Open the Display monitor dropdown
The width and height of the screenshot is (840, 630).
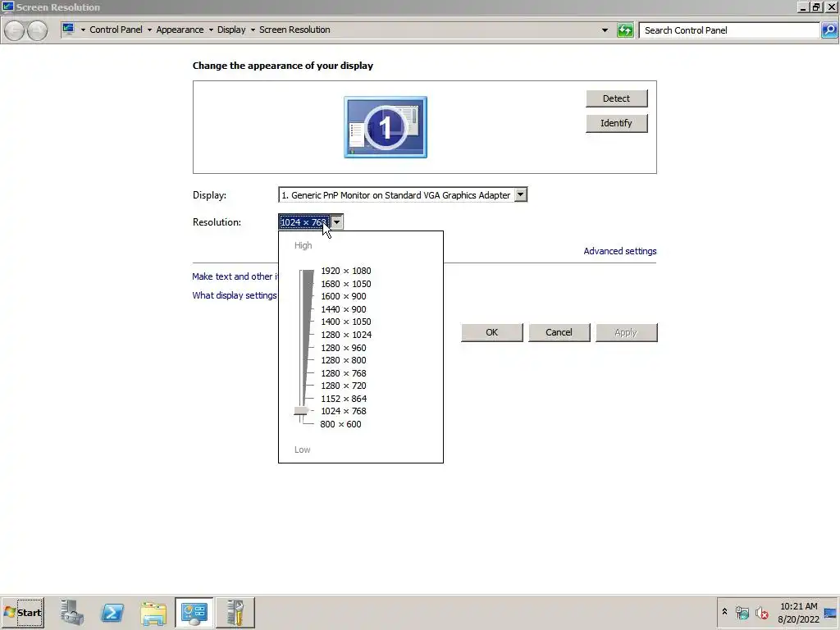(x=521, y=195)
